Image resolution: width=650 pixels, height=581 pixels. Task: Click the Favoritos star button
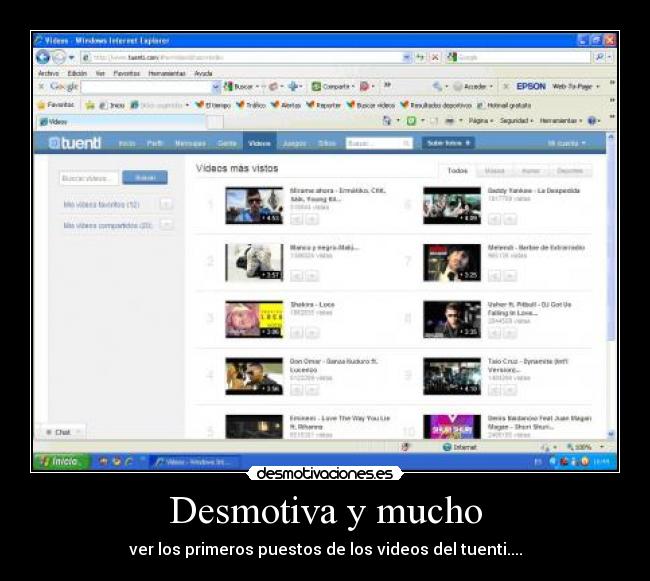(56, 105)
